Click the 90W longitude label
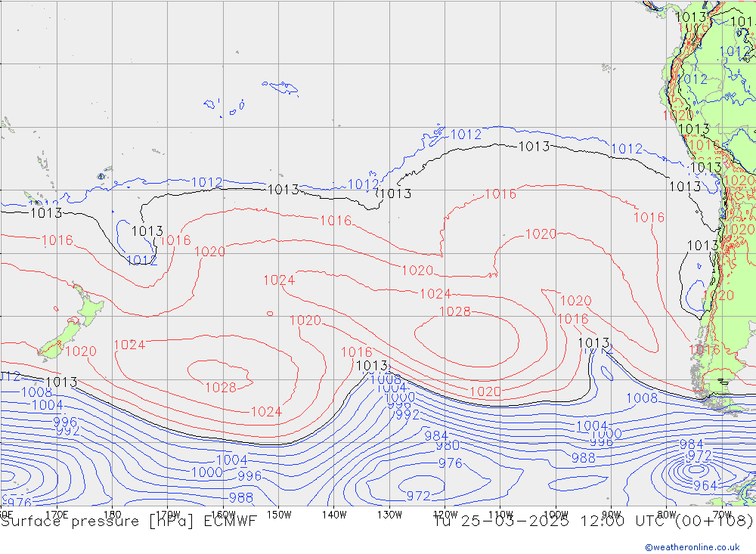 (x=612, y=515)
